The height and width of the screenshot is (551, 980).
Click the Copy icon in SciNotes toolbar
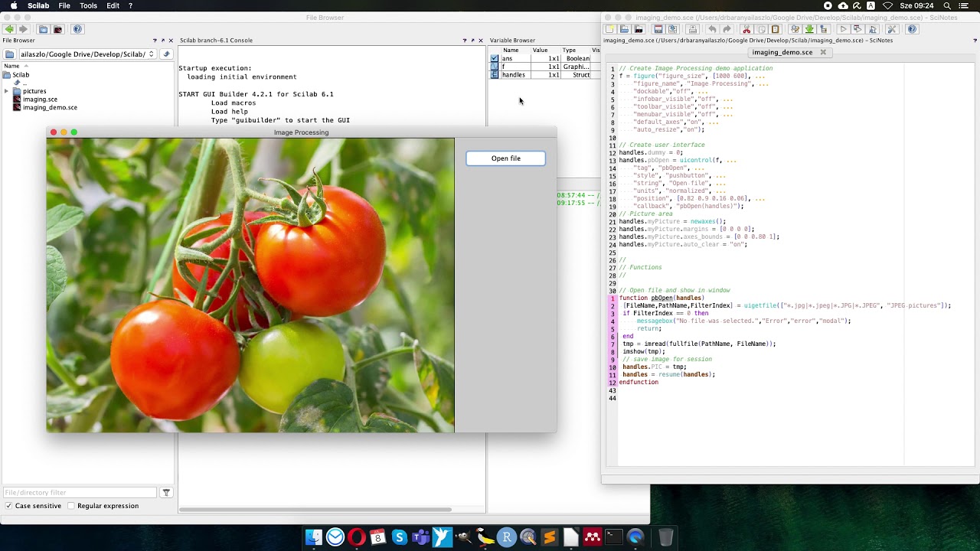[761, 29]
